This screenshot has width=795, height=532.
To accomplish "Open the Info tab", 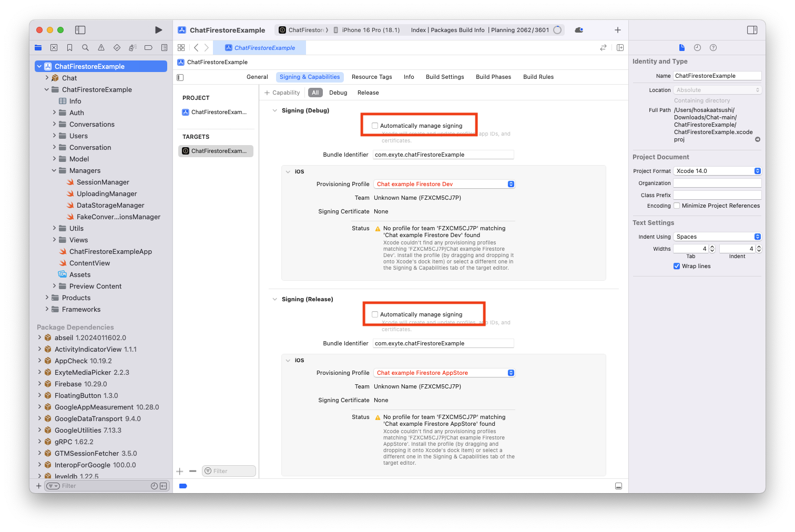I will [x=409, y=77].
